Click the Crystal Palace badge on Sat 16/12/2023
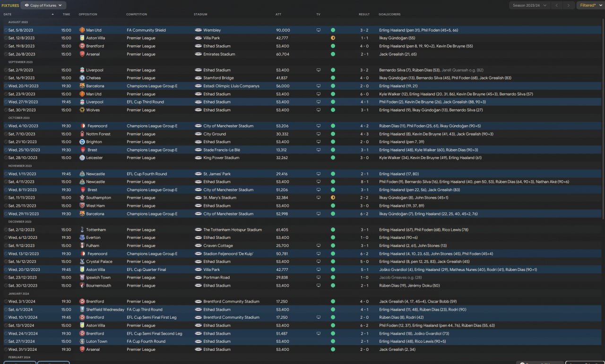Image resolution: width=605 pixels, height=364 pixels. (82, 262)
